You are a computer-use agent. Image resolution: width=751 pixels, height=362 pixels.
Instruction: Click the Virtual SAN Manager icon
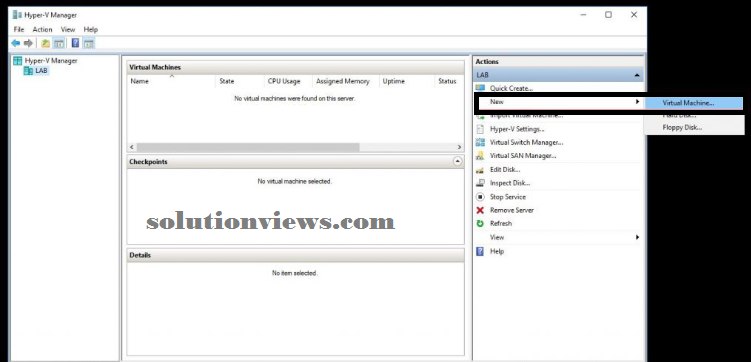480,156
